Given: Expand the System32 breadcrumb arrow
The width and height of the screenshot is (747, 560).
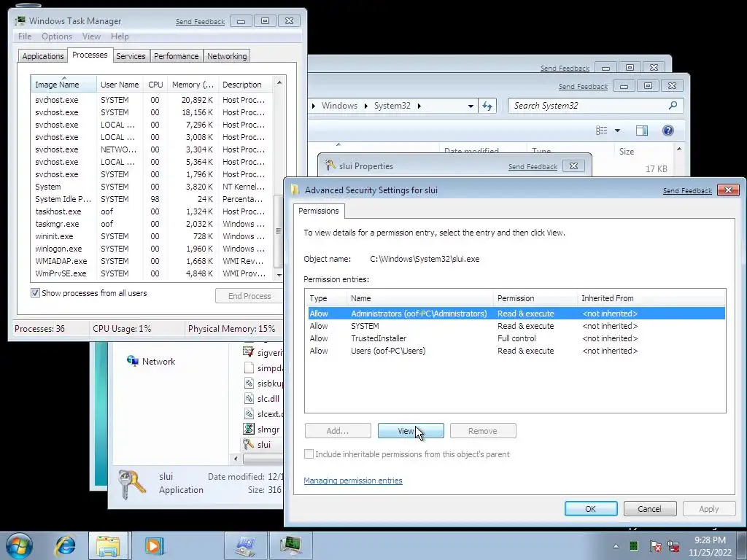Looking at the screenshot, I should point(419,106).
